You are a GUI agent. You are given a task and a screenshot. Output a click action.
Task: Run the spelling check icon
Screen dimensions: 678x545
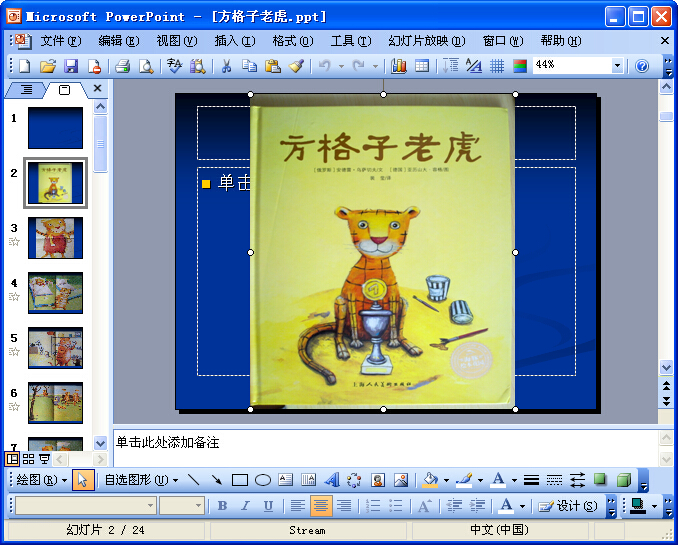pos(174,66)
